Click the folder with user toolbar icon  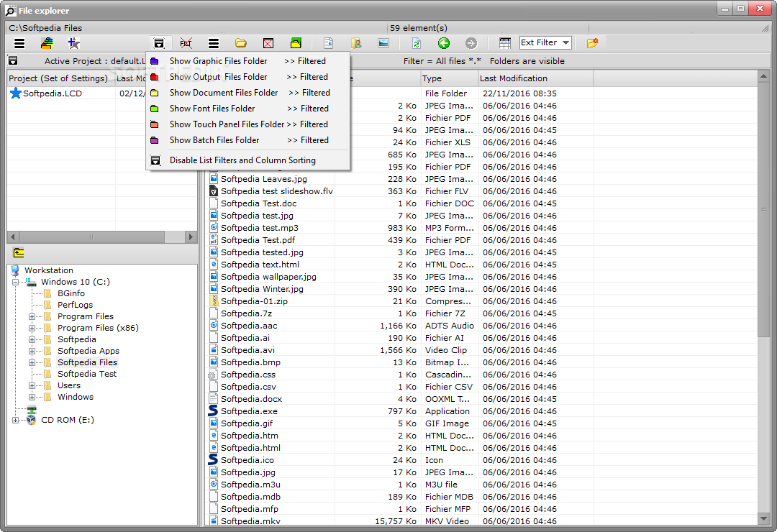click(x=356, y=43)
